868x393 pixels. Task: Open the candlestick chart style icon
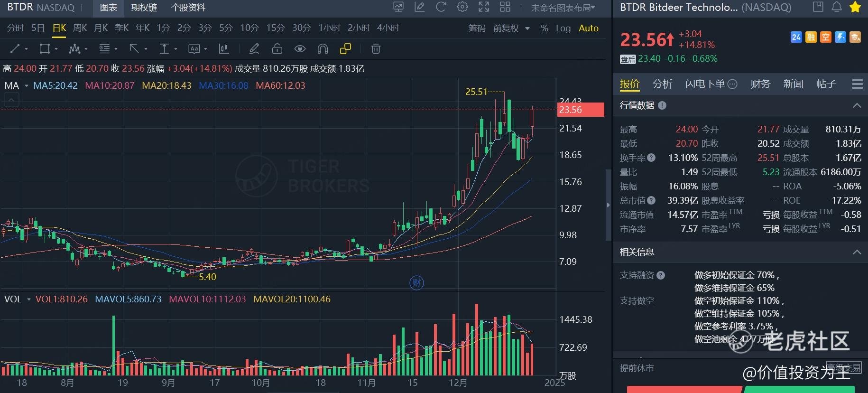(x=224, y=48)
